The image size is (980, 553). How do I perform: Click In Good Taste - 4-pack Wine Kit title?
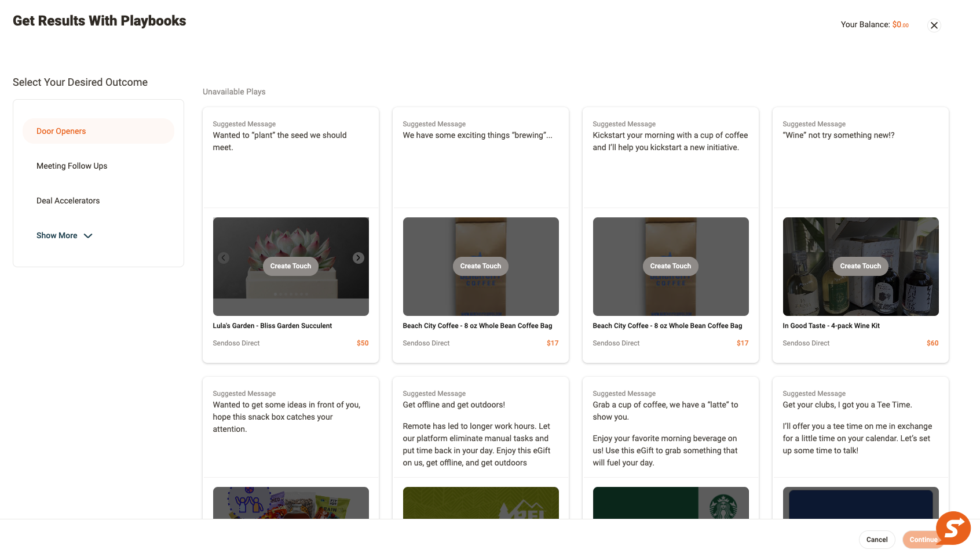tap(831, 326)
